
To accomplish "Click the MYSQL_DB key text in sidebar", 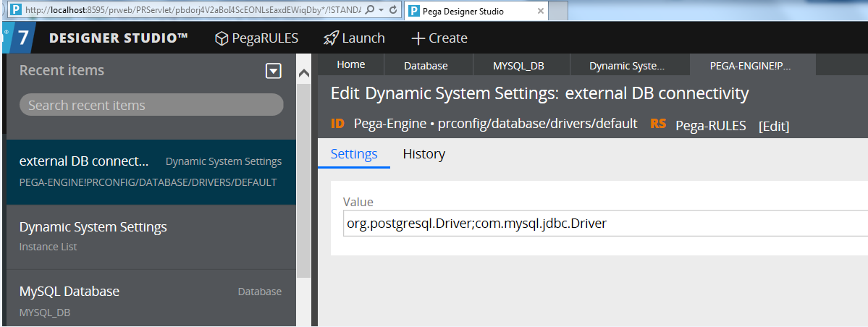I will click(x=45, y=313).
